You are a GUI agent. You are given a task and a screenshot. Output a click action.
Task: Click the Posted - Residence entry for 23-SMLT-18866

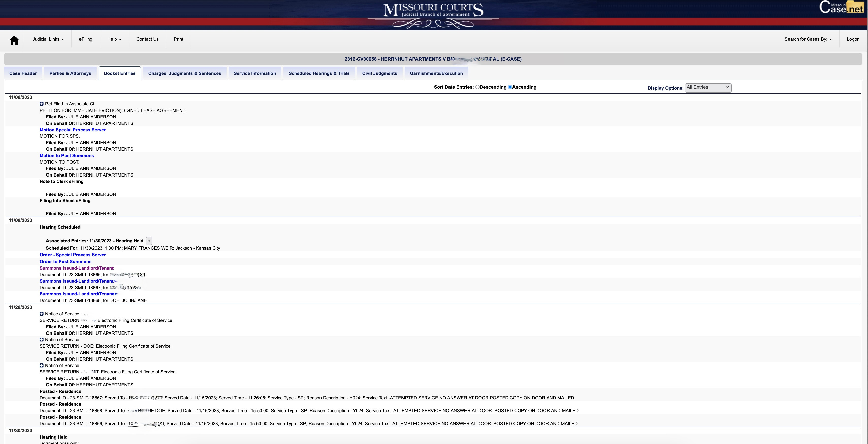[60, 417]
